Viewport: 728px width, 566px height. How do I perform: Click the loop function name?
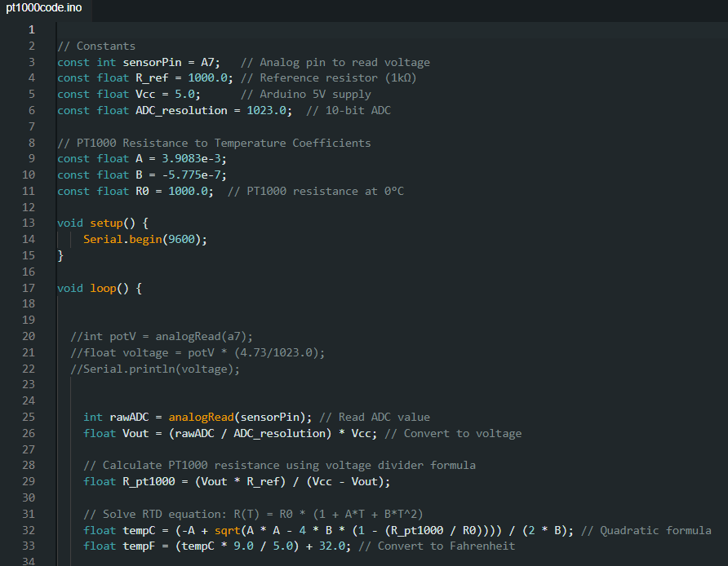tap(104, 288)
